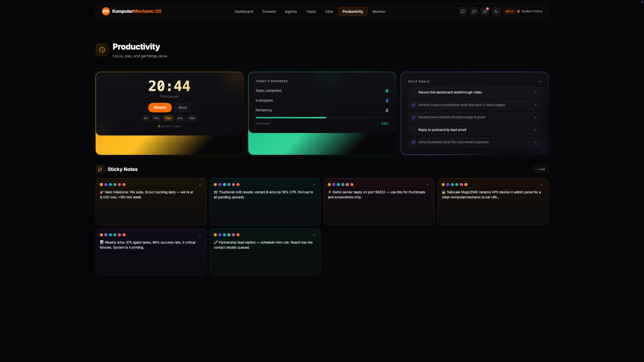Open the notifications bell icon
644x362 pixels.
pyautogui.click(x=485, y=11)
